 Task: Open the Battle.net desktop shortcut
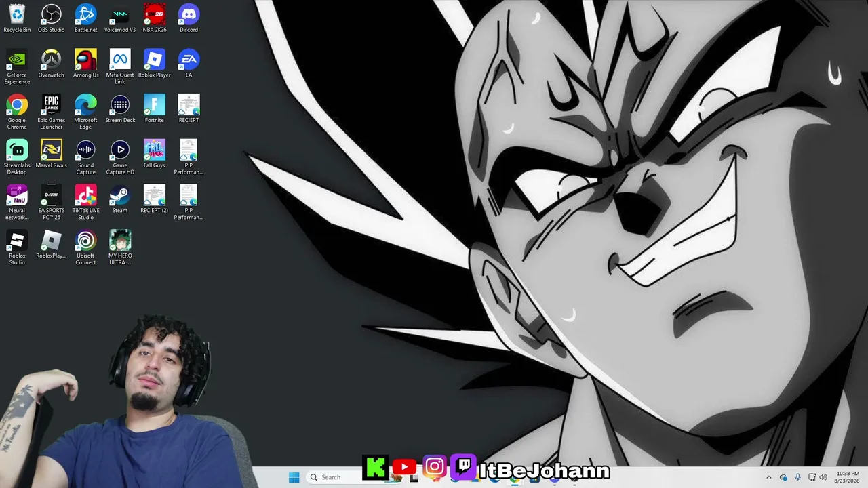coord(85,18)
